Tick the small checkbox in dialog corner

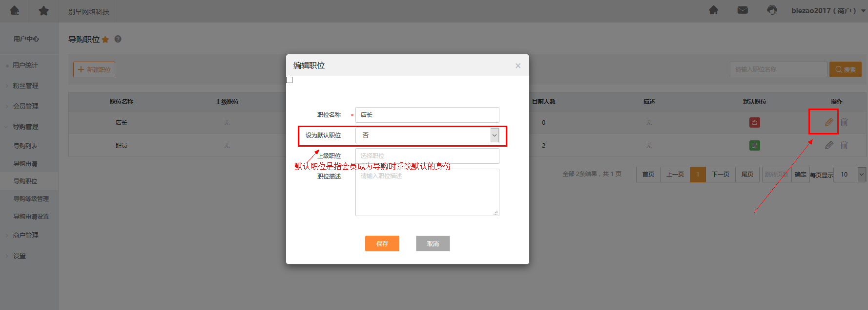pos(289,80)
